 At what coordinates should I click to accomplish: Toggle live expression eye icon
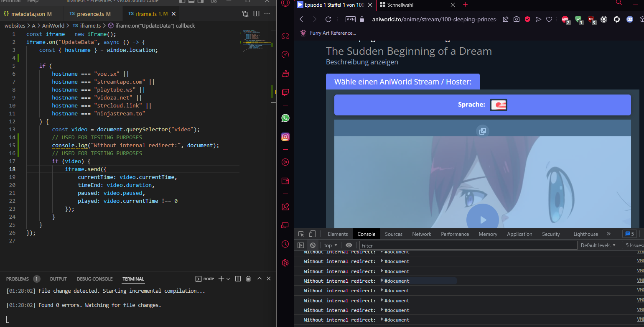pos(349,245)
